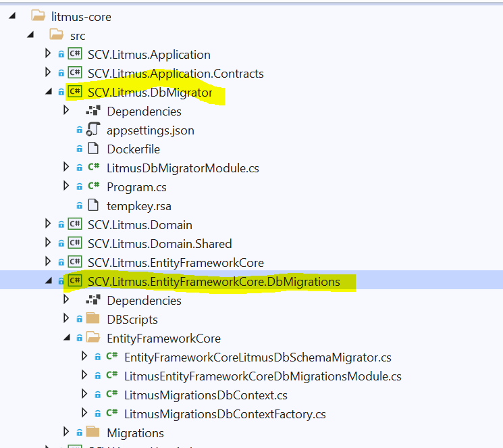The image size is (503, 448).
Task: Expand the Migrations folder
Action: (66, 432)
